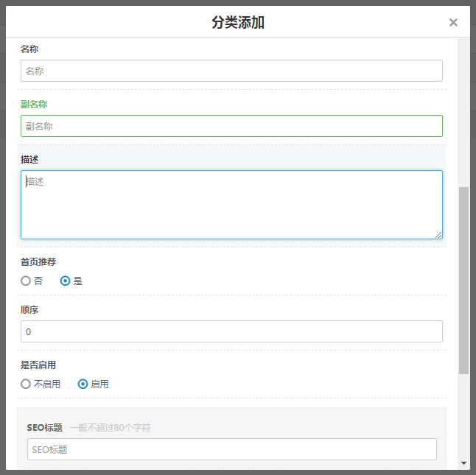Click the dialog vertical scrollbar thumb

tap(463, 281)
